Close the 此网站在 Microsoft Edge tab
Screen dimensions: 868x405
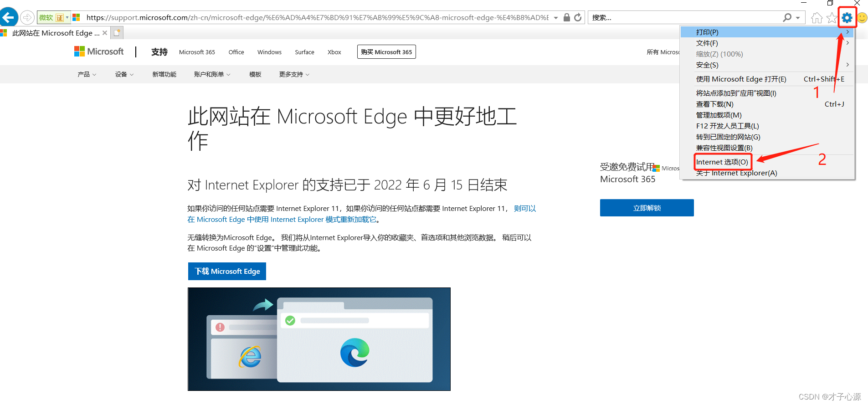click(105, 33)
